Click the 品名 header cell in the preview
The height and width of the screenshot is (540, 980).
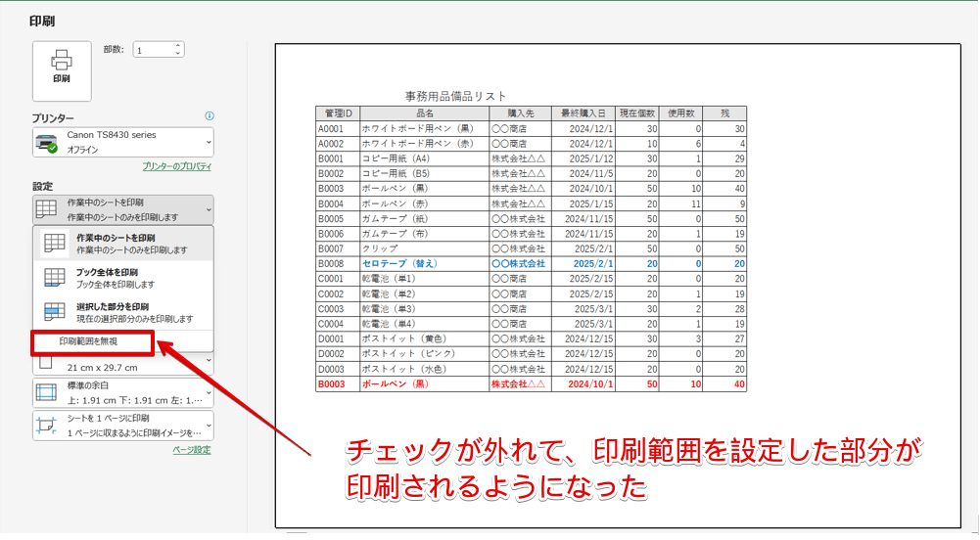425,113
